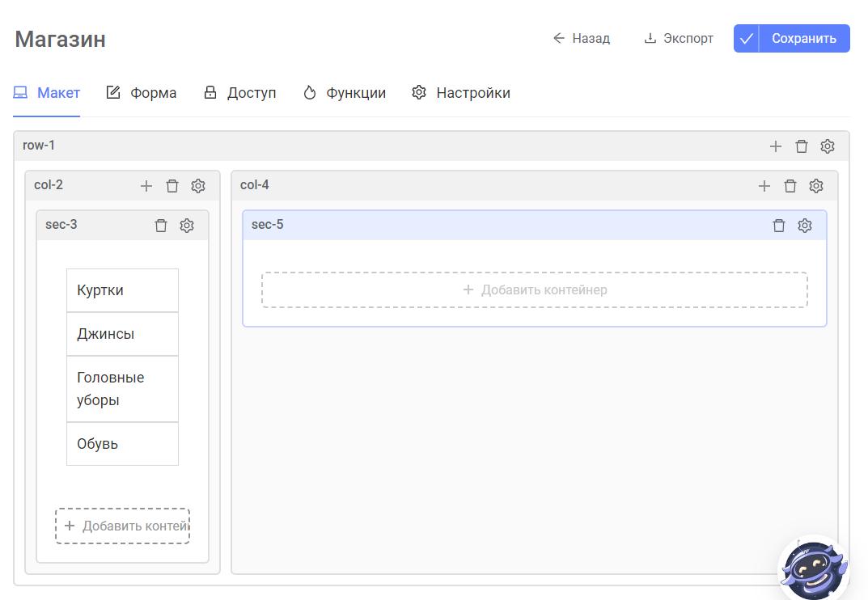868x600 pixels.
Task: Select the sec-5 header label
Action: (x=268, y=224)
